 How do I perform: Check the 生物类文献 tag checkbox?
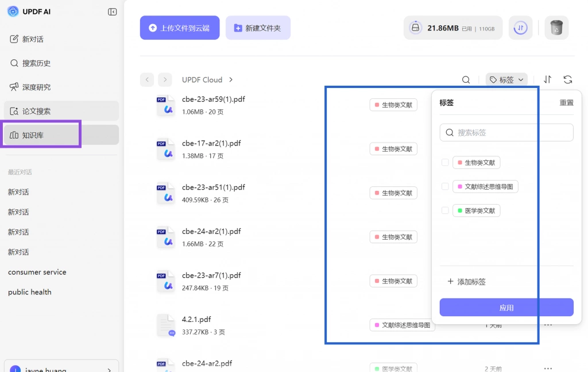tap(445, 163)
